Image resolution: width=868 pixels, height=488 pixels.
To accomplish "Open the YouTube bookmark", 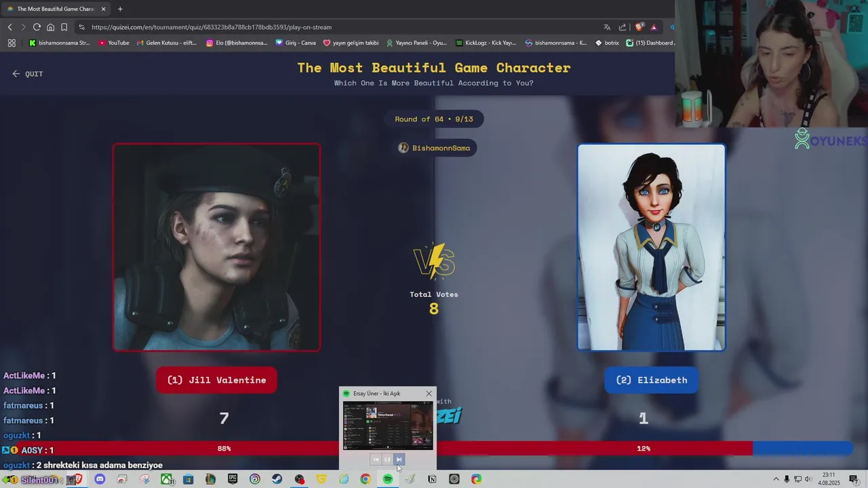I will click(114, 43).
